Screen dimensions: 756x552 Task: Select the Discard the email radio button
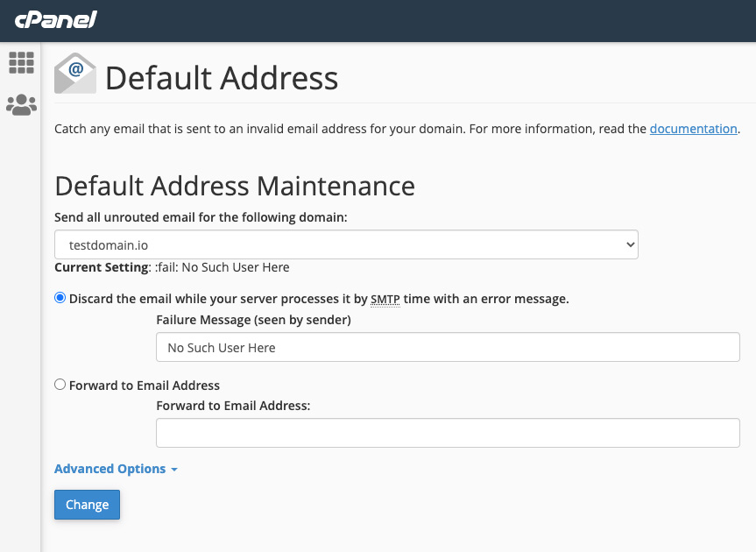tap(60, 298)
